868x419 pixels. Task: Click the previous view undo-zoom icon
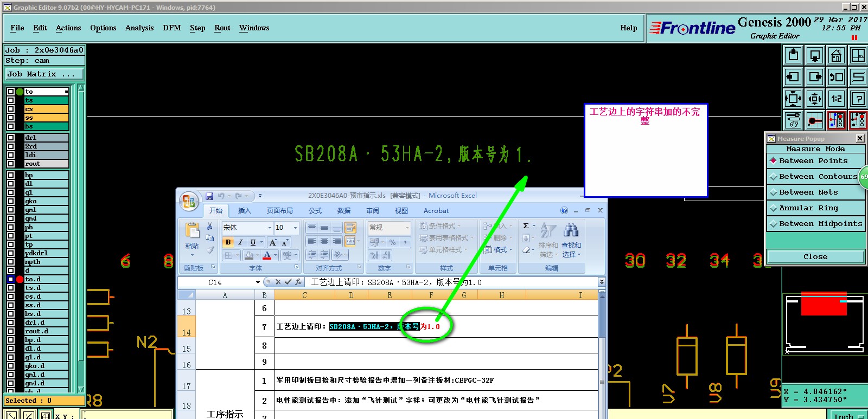[x=837, y=77]
